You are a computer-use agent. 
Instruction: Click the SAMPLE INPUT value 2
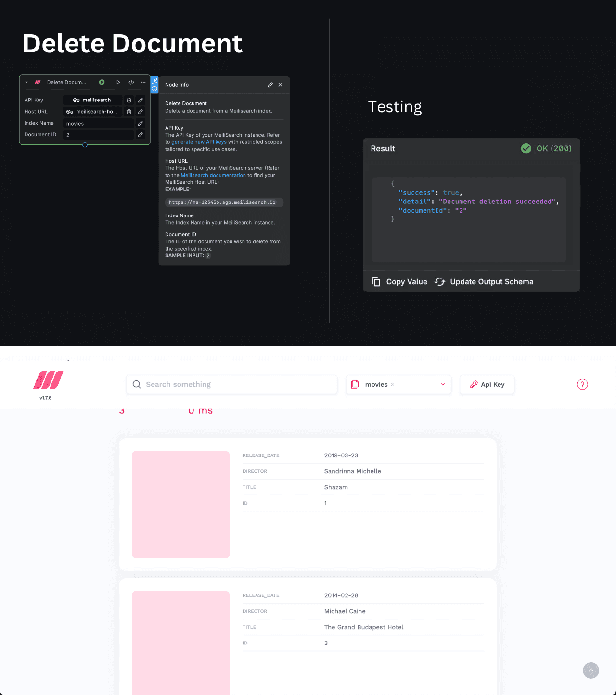(x=208, y=256)
